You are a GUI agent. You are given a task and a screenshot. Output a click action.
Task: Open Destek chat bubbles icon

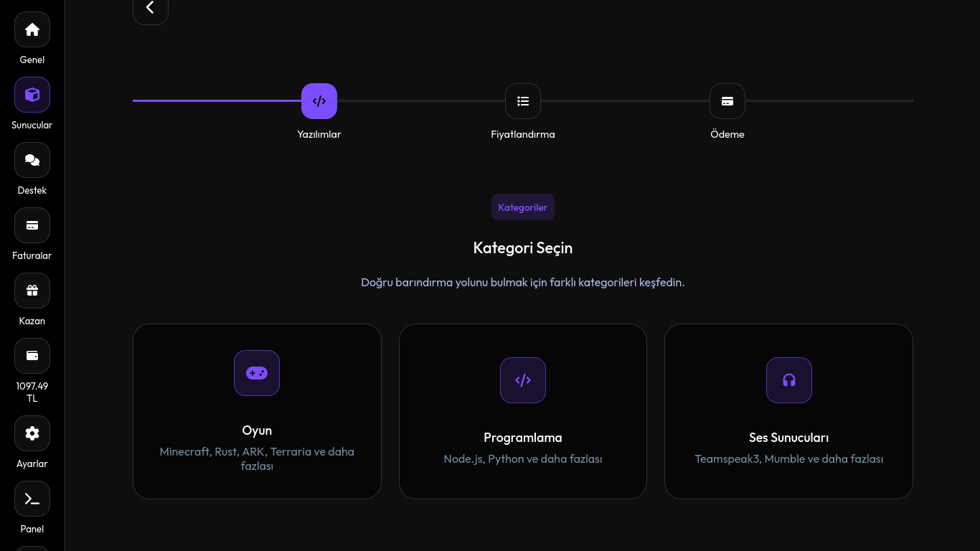pos(32,160)
